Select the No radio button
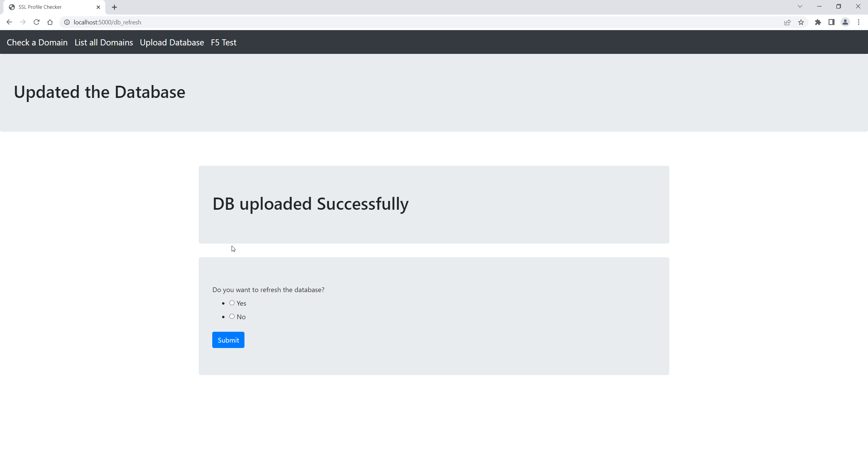Image resolution: width=868 pixels, height=471 pixels. coord(232,316)
